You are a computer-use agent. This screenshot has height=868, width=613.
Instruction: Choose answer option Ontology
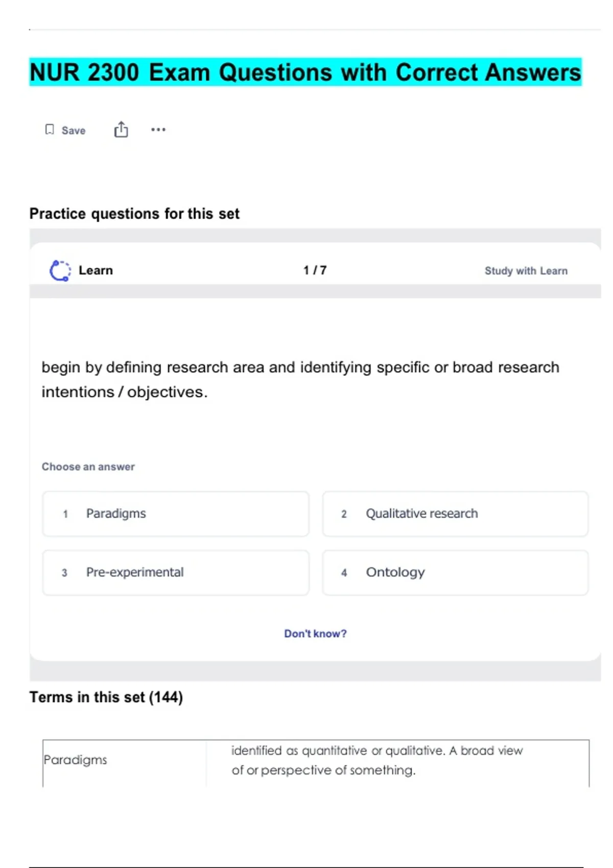click(x=455, y=572)
